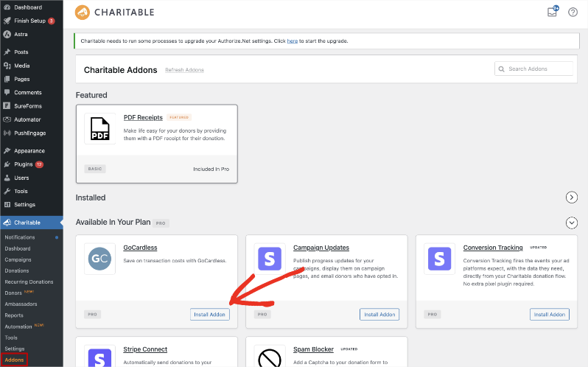Go to Charitable Notifications submenu

coord(19,237)
